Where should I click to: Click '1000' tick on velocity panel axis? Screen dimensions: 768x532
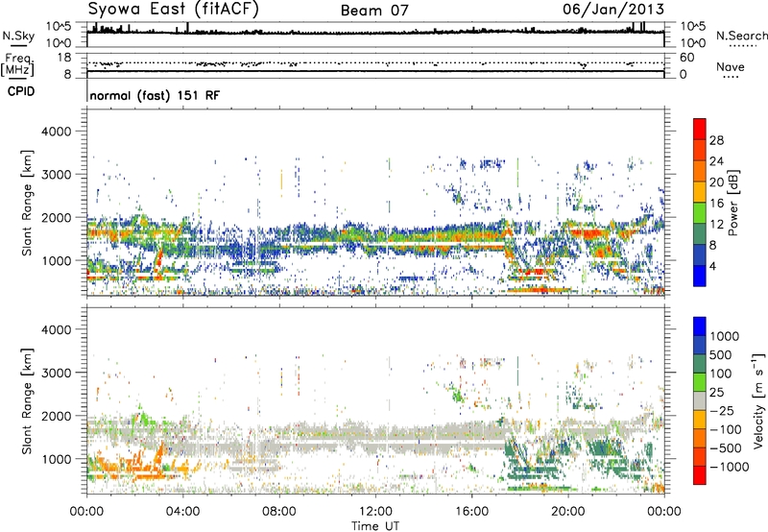57,459
